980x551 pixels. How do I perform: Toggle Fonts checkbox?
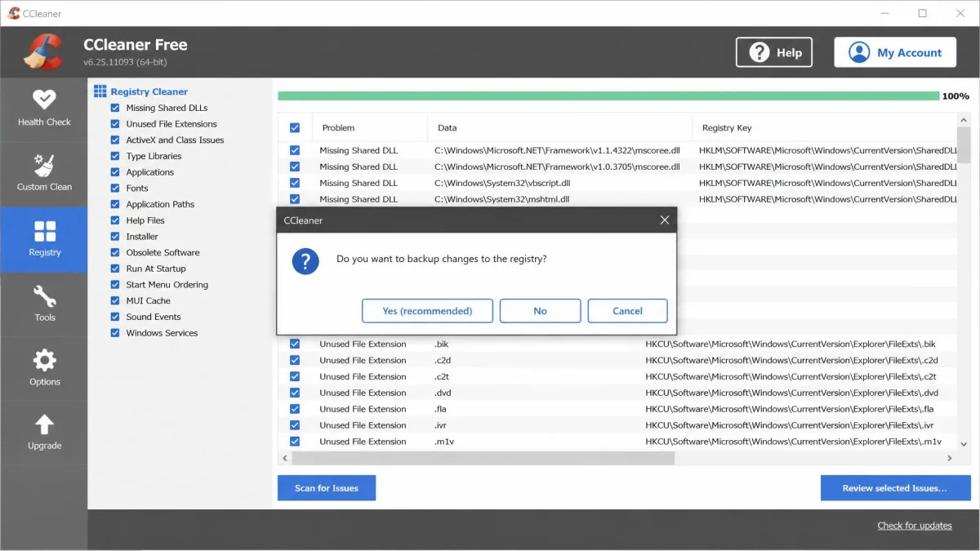pyautogui.click(x=115, y=189)
